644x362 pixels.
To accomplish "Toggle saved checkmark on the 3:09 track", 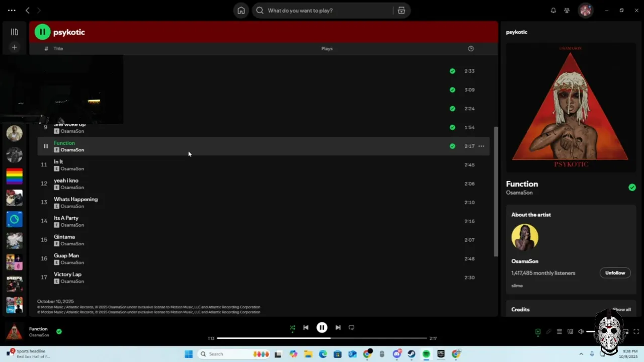I will (452, 90).
